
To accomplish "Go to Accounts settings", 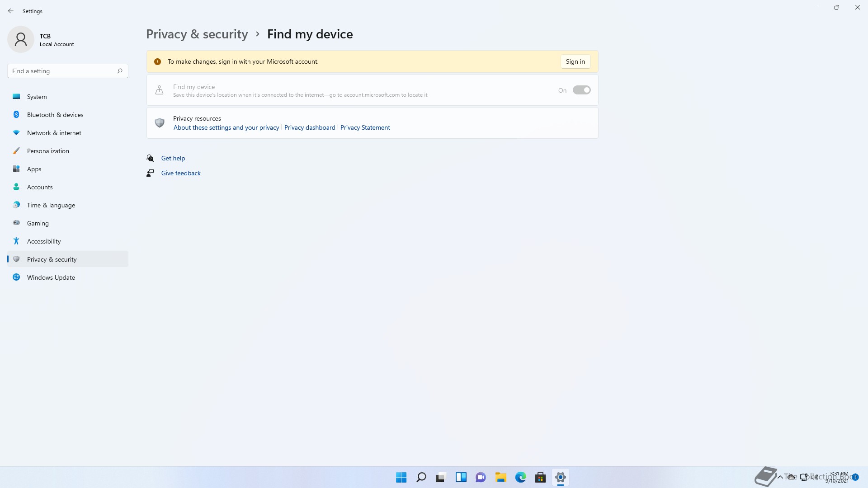I will [x=68, y=187].
